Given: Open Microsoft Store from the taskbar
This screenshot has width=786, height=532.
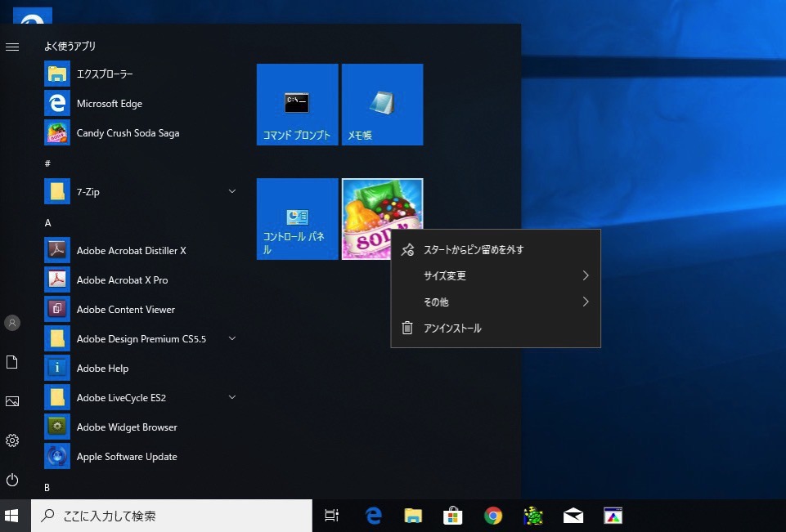Looking at the screenshot, I should pos(453,516).
